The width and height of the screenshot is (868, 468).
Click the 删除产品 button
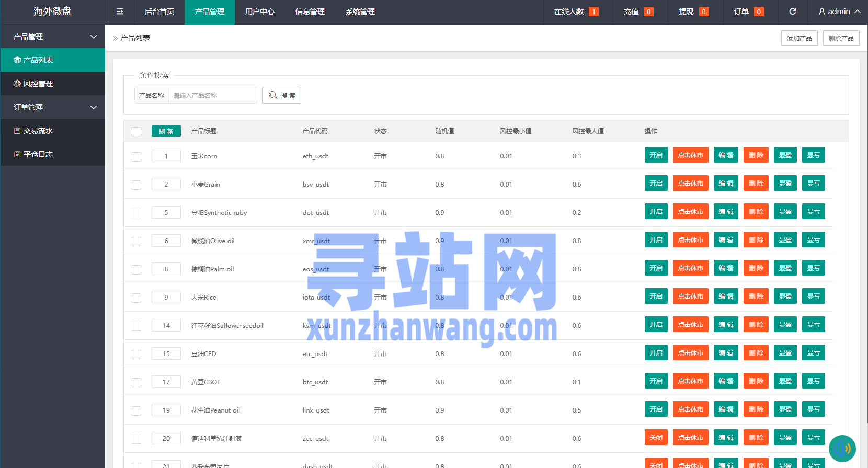841,38
